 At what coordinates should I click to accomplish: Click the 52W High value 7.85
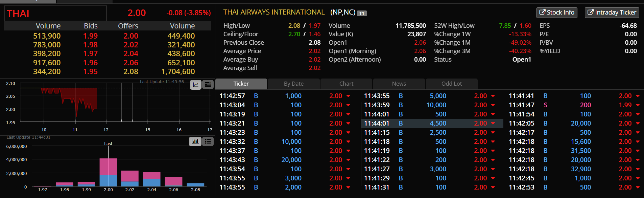pyautogui.click(x=505, y=26)
